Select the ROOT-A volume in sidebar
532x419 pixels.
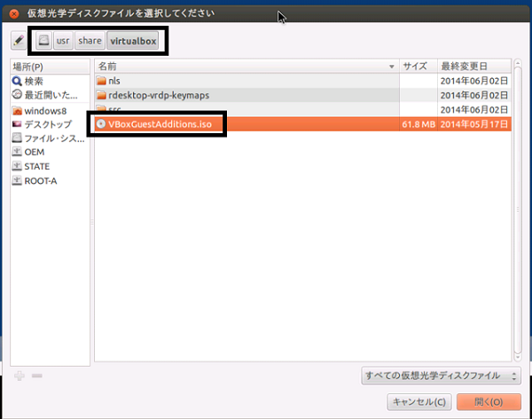click(50, 181)
